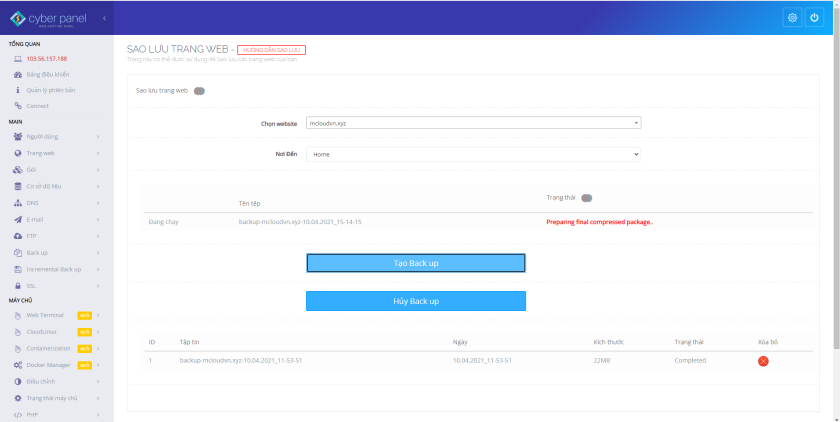Open the Connect menu item
Image resolution: width=840 pixels, height=422 pixels.
(38, 106)
